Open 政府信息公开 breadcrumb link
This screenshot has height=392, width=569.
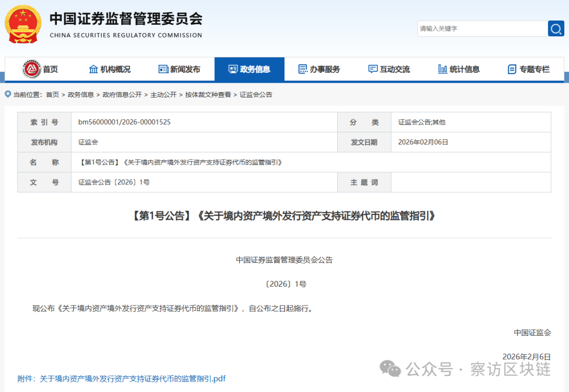point(122,95)
